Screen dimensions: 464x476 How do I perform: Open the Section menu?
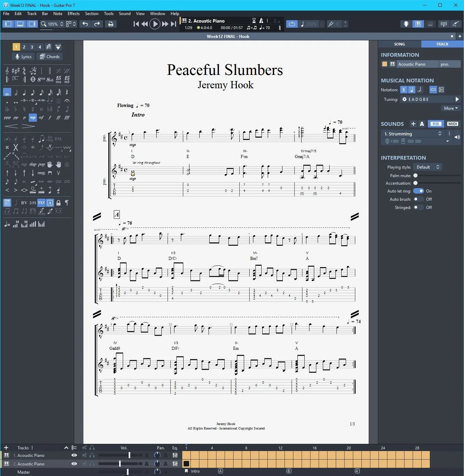pyautogui.click(x=92, y=14)
